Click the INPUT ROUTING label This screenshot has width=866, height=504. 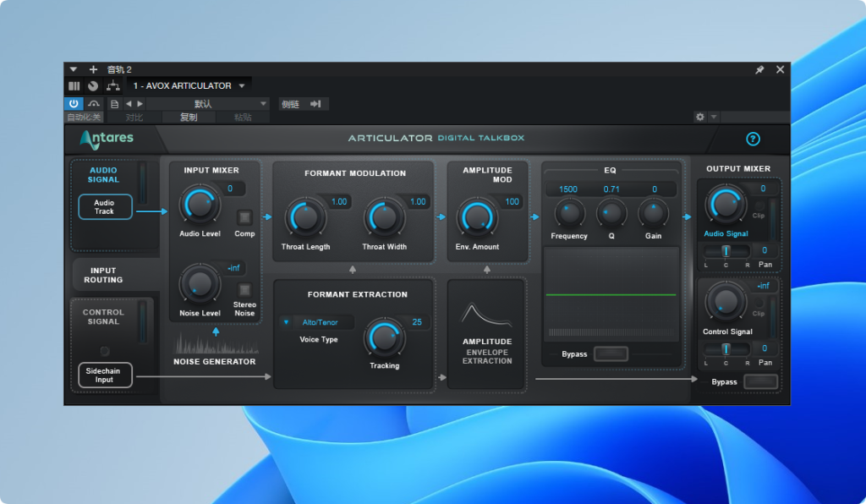click(x=103, y=275)
